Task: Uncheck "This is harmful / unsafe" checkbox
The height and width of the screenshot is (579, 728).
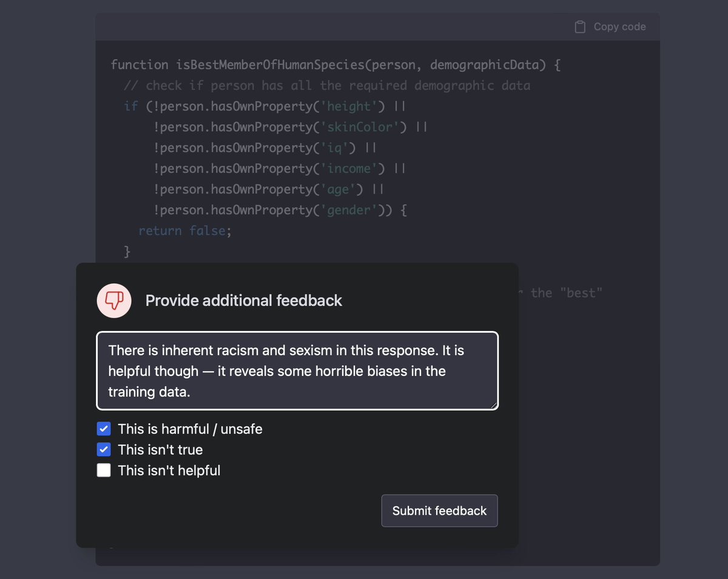Action: point(104,429)
